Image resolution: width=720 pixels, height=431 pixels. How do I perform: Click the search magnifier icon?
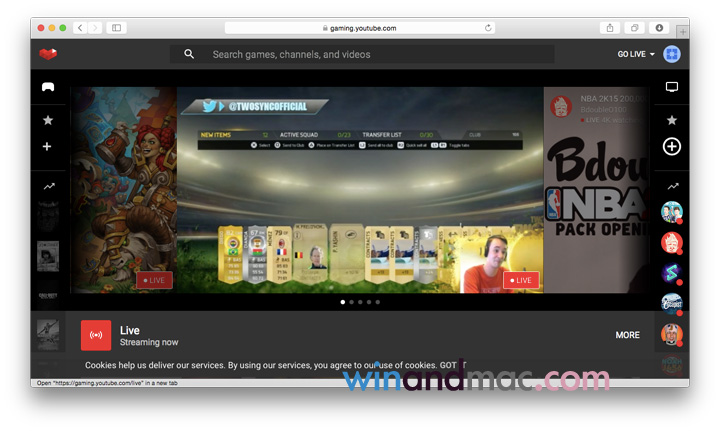[189, 54]
